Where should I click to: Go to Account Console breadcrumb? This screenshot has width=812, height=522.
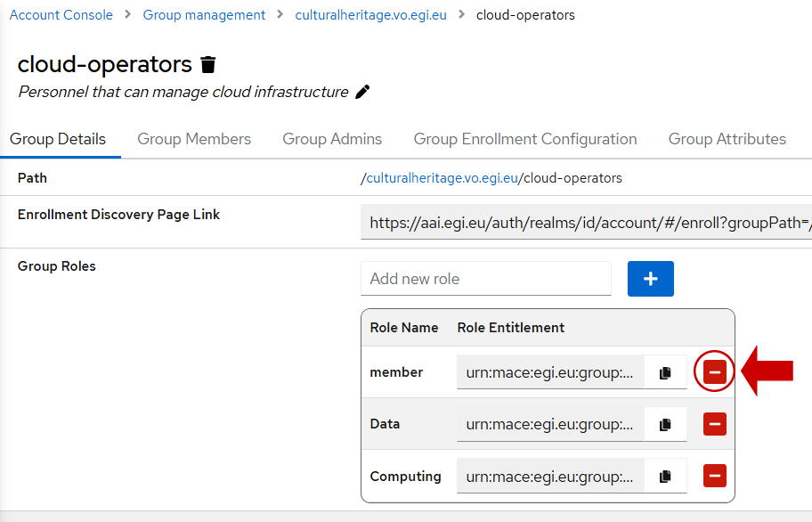click(61, 15)
